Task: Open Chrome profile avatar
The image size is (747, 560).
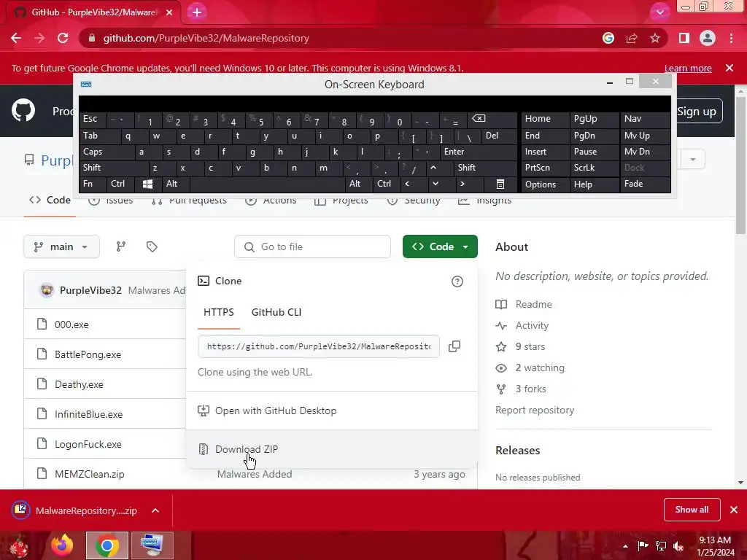Action: (x=708, y=38)
